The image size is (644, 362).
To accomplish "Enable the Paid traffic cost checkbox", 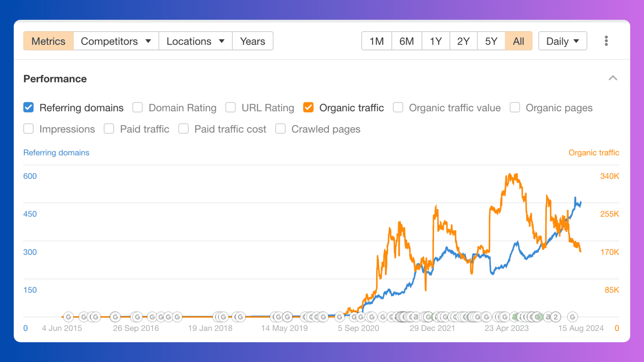I will [183, 129].
